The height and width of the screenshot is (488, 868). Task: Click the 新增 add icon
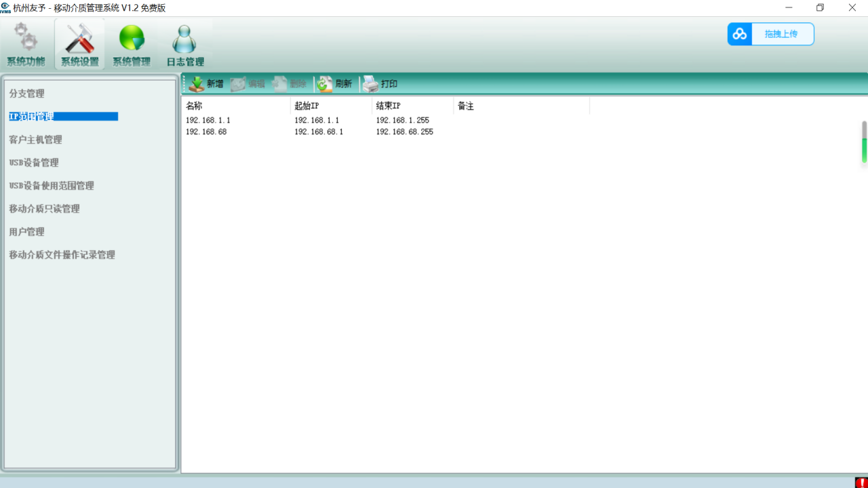coord(197,84)
